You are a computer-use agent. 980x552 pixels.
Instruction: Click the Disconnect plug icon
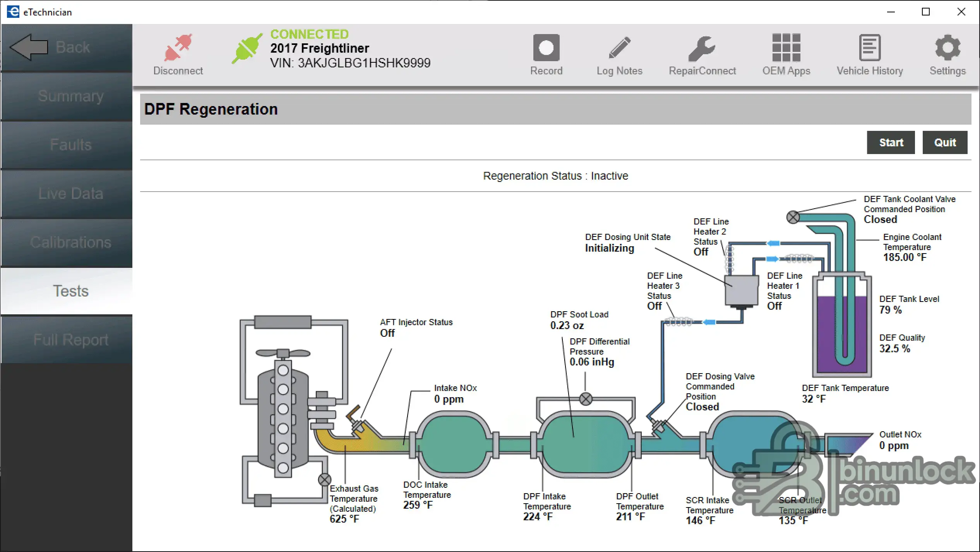click(x=178, y=48)
